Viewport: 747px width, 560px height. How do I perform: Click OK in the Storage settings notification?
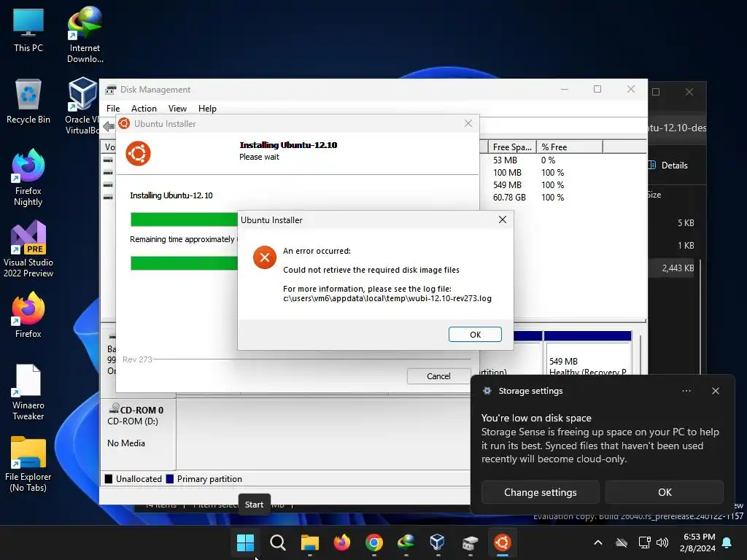(665, 492)
